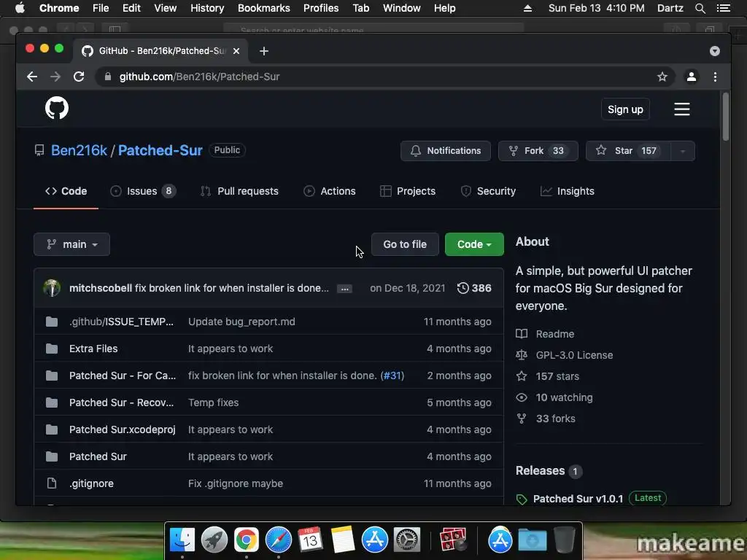Open the Apple menu
Screen dimensions: 747x560
[x=20, y=8]
